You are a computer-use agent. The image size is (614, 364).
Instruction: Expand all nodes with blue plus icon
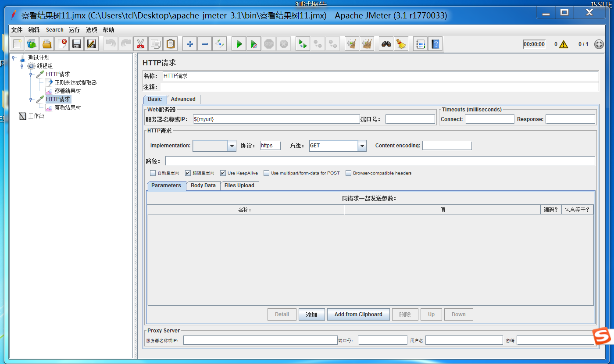[190, 44]
